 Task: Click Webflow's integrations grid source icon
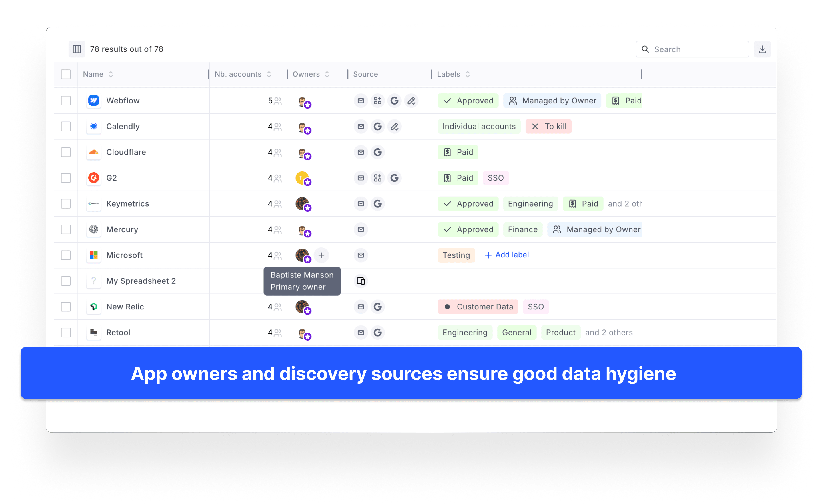[377, 101]
